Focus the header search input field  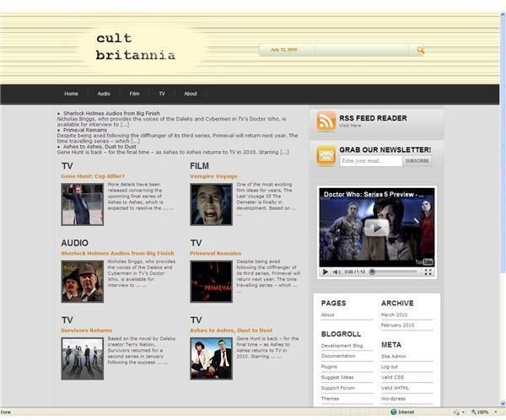pos(361,50)
